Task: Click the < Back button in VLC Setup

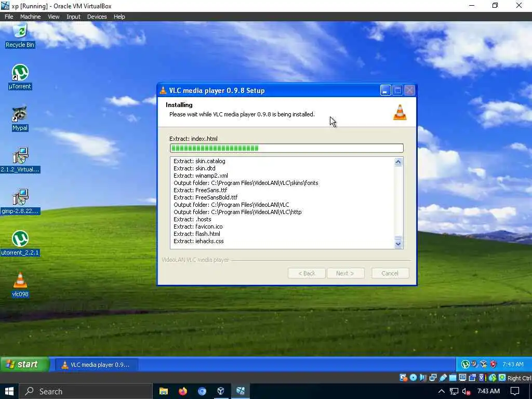Action: 307,273
